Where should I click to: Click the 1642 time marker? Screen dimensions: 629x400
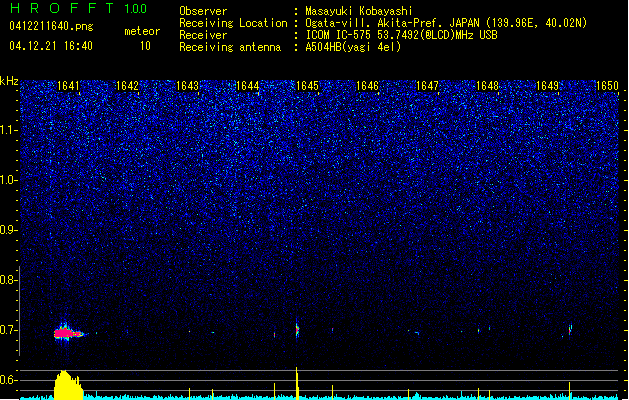tap(127, 86)
